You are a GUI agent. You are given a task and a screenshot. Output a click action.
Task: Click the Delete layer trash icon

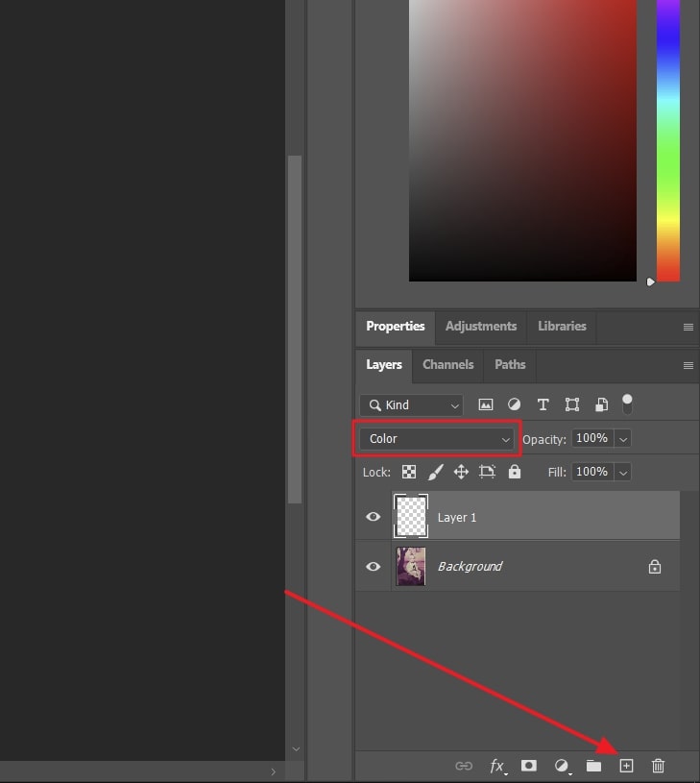pos(658,766)
